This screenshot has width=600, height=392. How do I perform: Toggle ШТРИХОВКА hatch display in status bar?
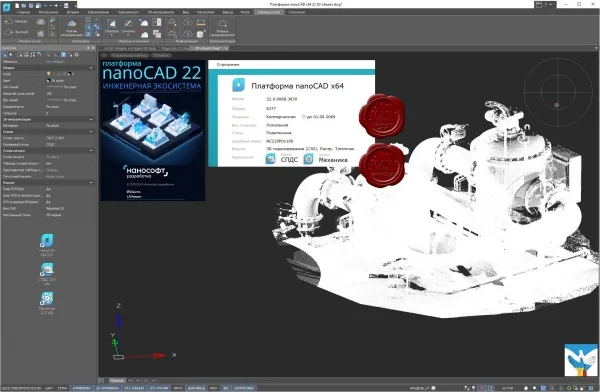pos(244,388)
